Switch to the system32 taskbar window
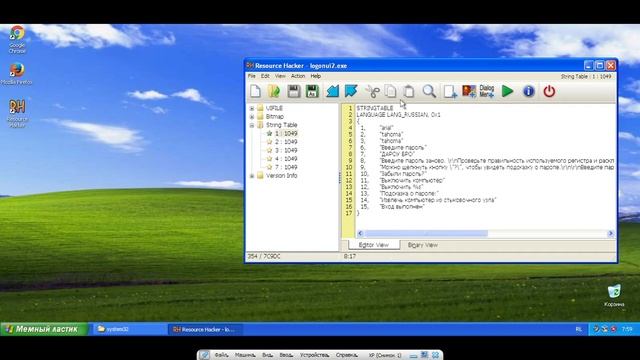Image resolution: width=640 pixels, height=360 pixels. [x=131, y=329]
